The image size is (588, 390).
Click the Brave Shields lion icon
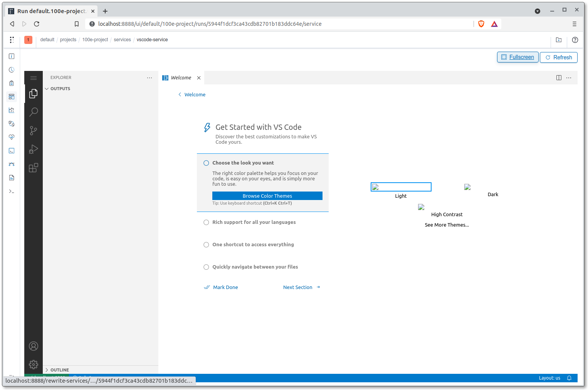tap(481, 24)
